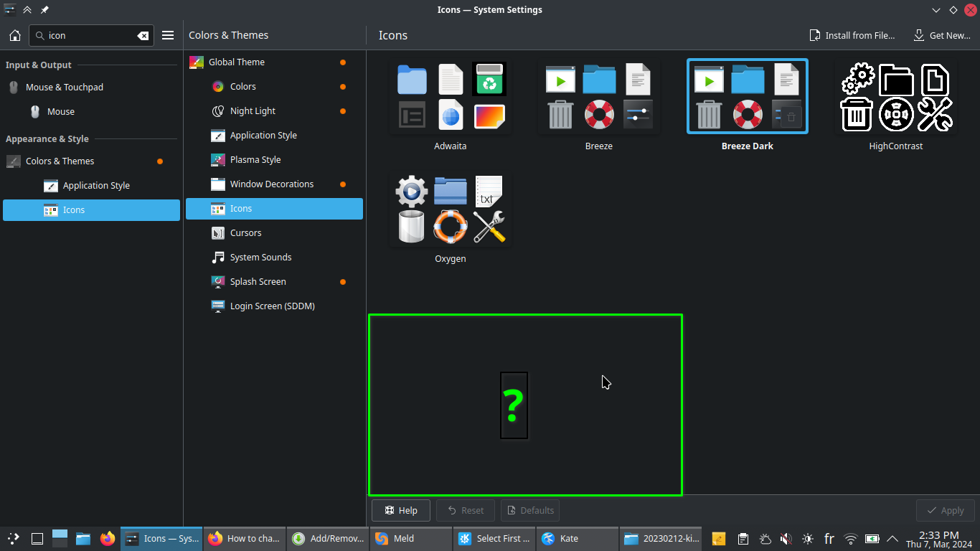Click the Home button in the sidebar header

(14, 35)
